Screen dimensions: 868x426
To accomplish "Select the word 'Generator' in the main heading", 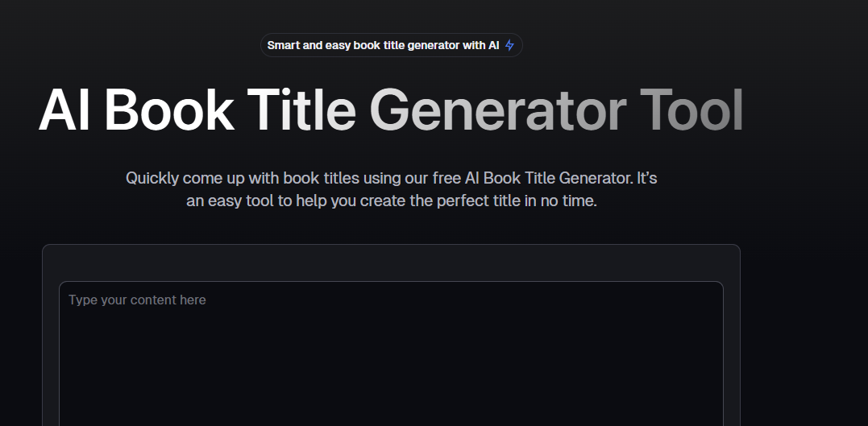I will [497, 110].
